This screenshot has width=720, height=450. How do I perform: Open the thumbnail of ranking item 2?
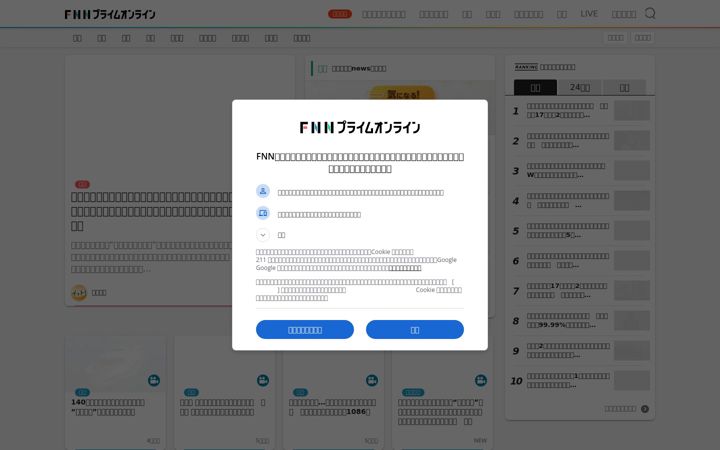632,141
